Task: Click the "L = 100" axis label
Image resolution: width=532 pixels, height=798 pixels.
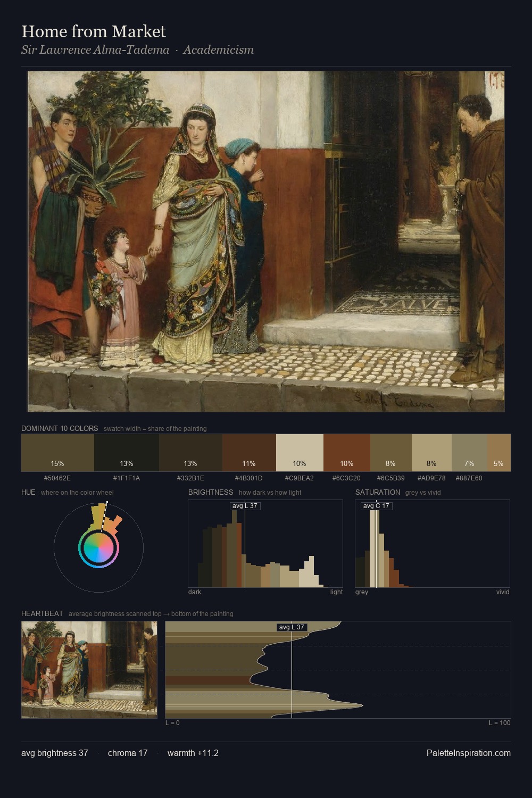Action: click(500, 723)
